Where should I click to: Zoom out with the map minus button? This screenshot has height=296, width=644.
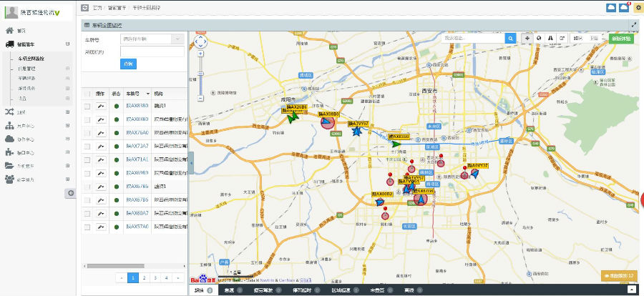(200, 98)
